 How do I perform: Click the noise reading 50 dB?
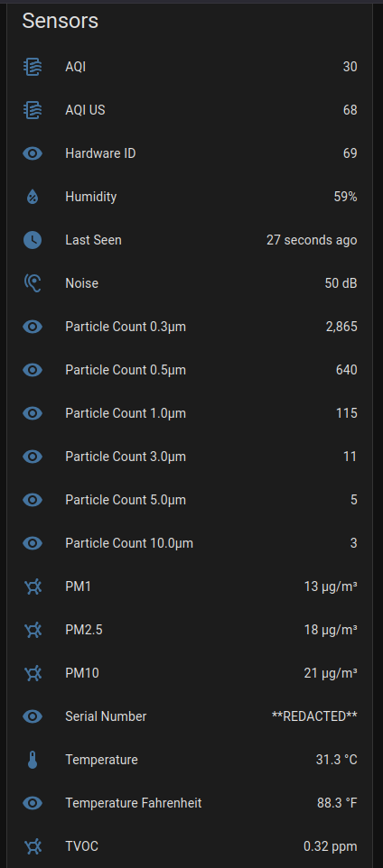tap(341, 283)
